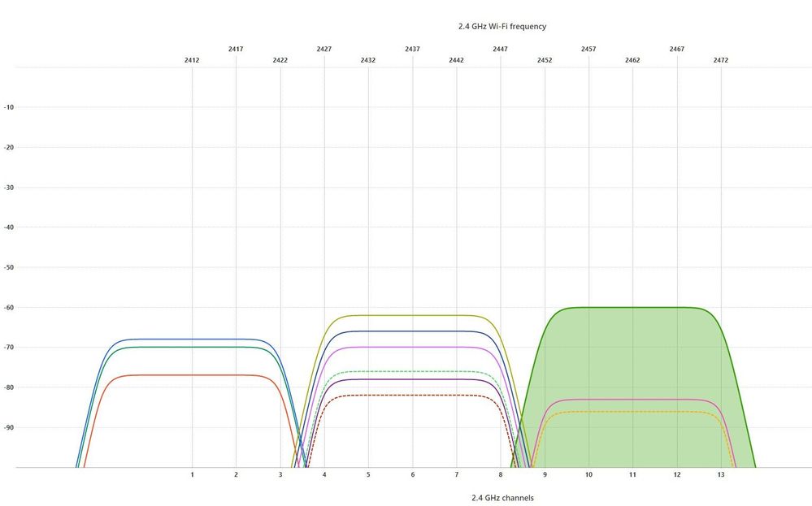Click the dashed light green curve near channel 6
Screen dimensions: 812x506
412,371
